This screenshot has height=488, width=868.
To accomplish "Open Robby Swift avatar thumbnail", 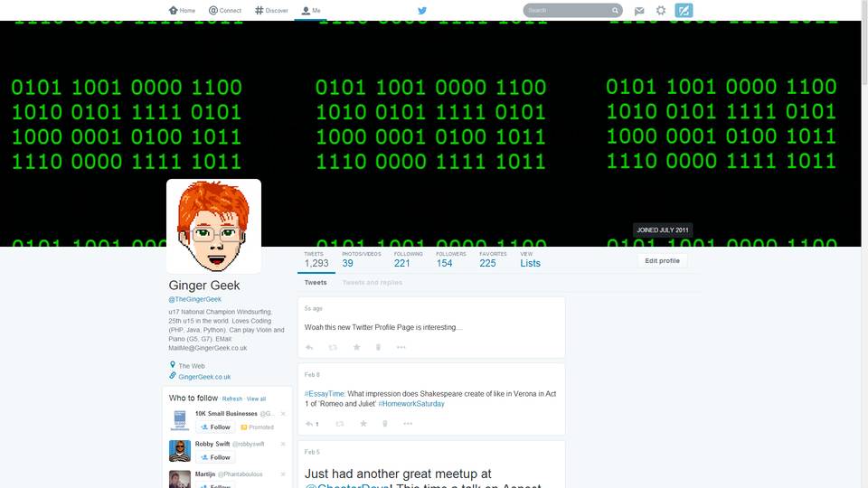I will click(x=179, y=451).
